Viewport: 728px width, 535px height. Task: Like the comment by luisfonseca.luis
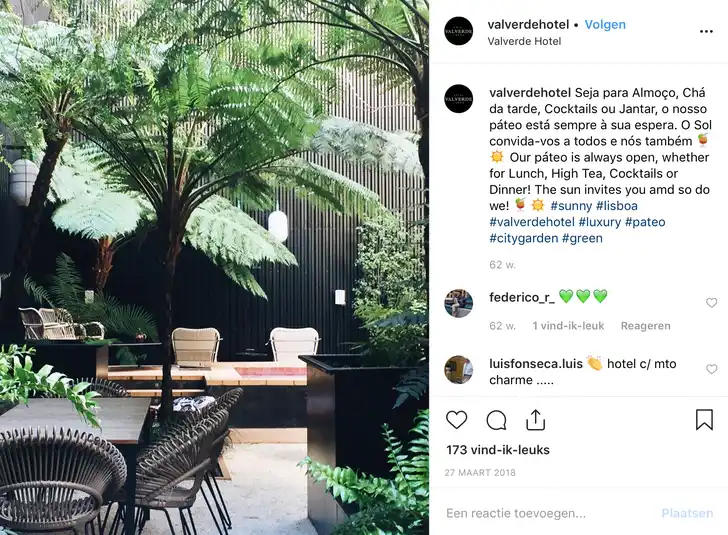coord(711,369)
